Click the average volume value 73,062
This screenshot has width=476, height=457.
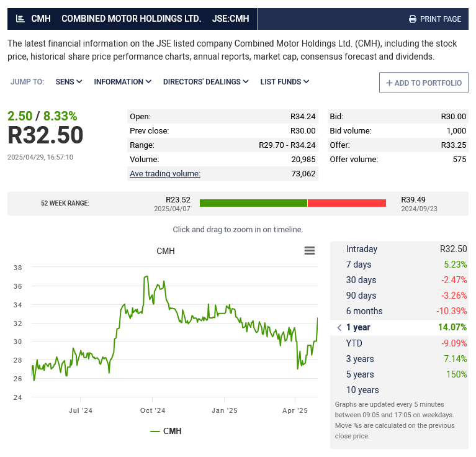click(x=303, y=174)
